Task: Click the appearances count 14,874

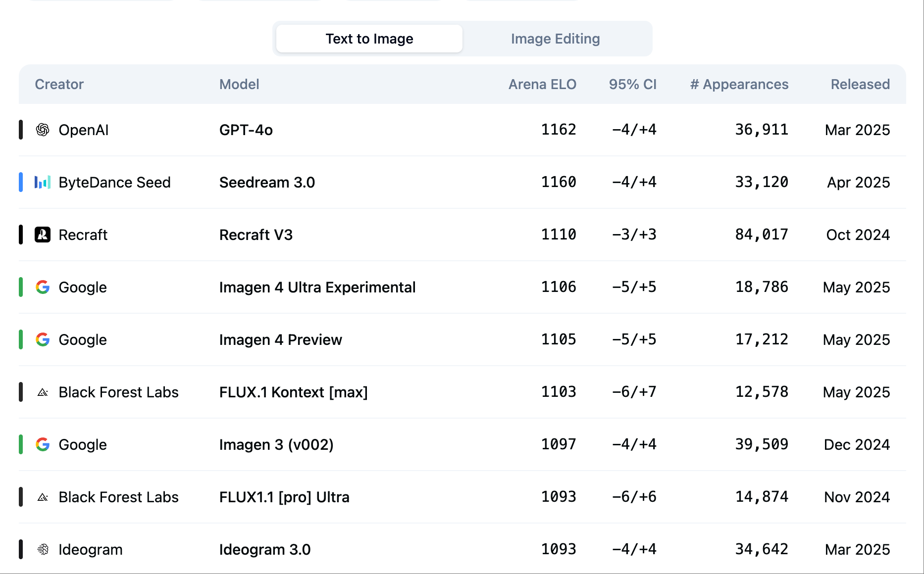Action: [x=762, y=497]
